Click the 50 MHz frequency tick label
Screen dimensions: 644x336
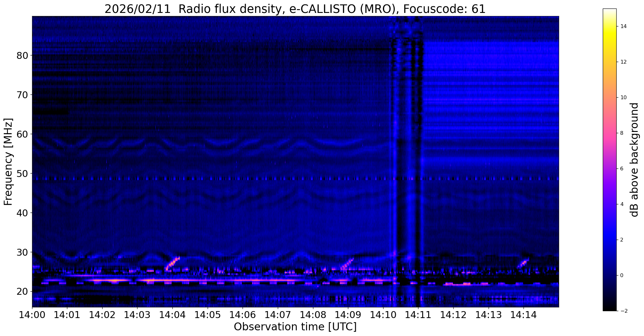[22, 174]
